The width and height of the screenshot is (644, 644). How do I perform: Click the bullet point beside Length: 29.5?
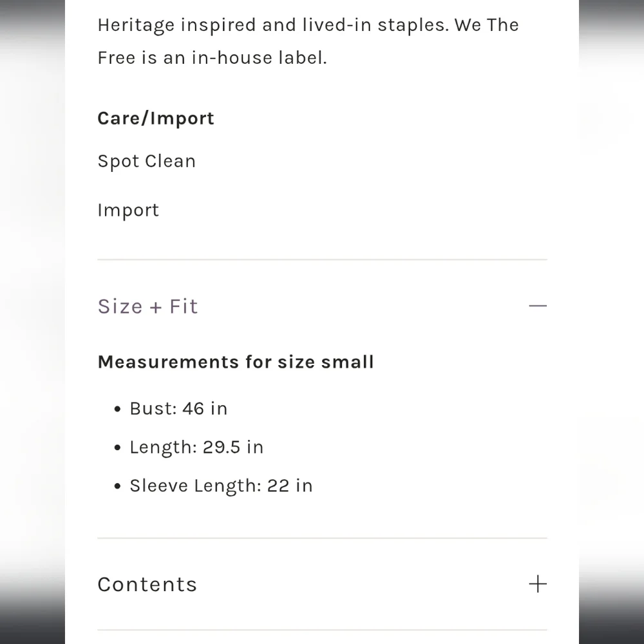click(117, 448)
